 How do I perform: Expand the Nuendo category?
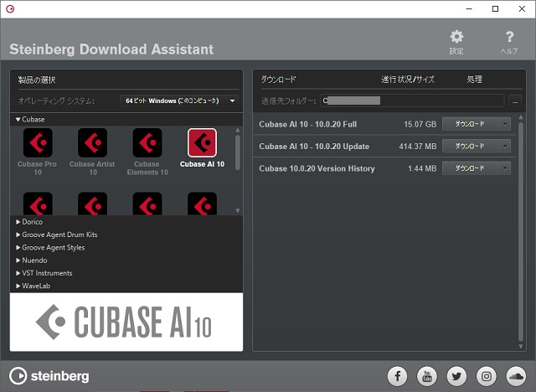(x=18, y=260)
